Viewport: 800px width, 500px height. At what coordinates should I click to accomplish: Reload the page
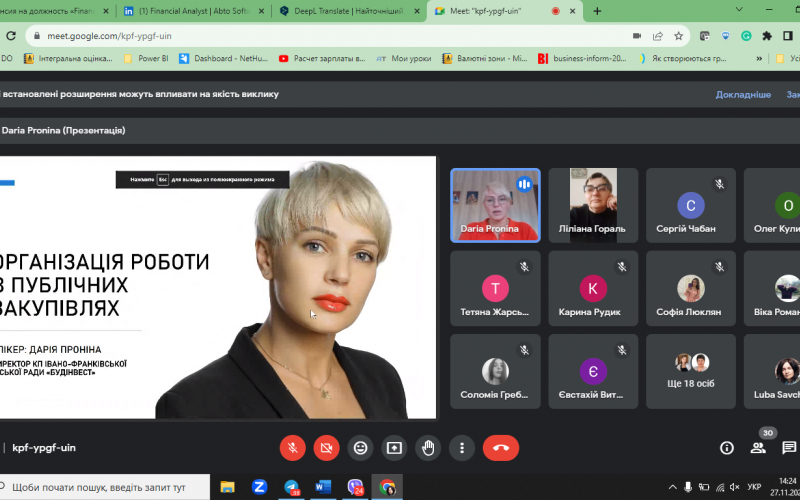[11, 36]
